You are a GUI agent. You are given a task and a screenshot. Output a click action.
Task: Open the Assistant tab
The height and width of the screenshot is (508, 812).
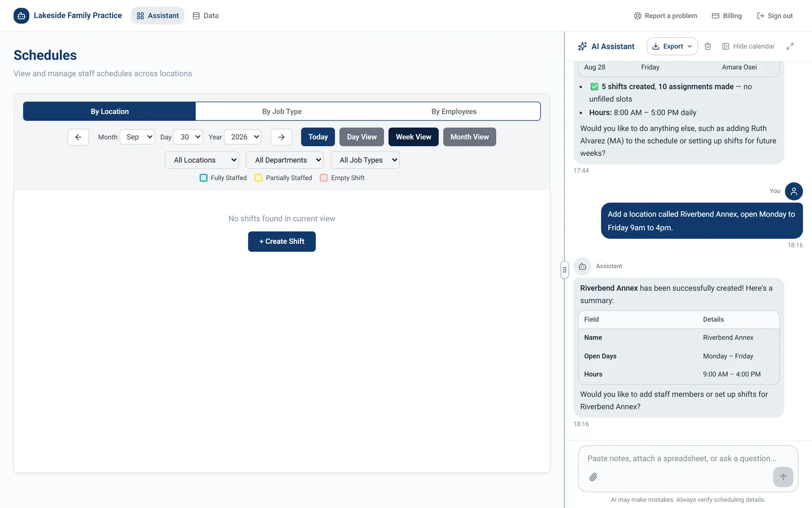[158, 16]
